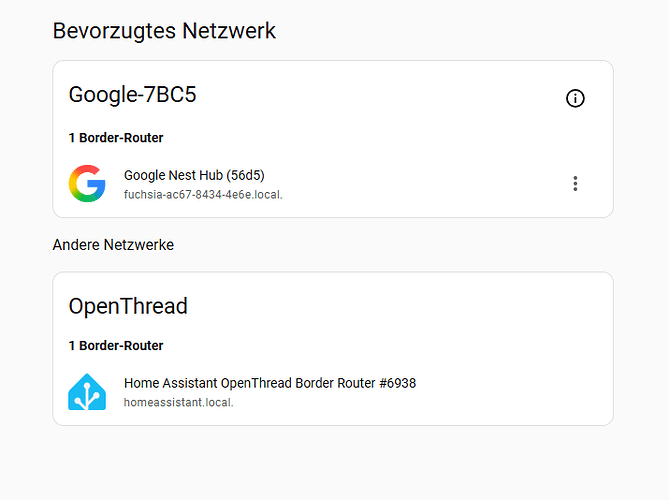The image size is (669, 500).
Task: Click the Google logo icon
Action: 87,183
